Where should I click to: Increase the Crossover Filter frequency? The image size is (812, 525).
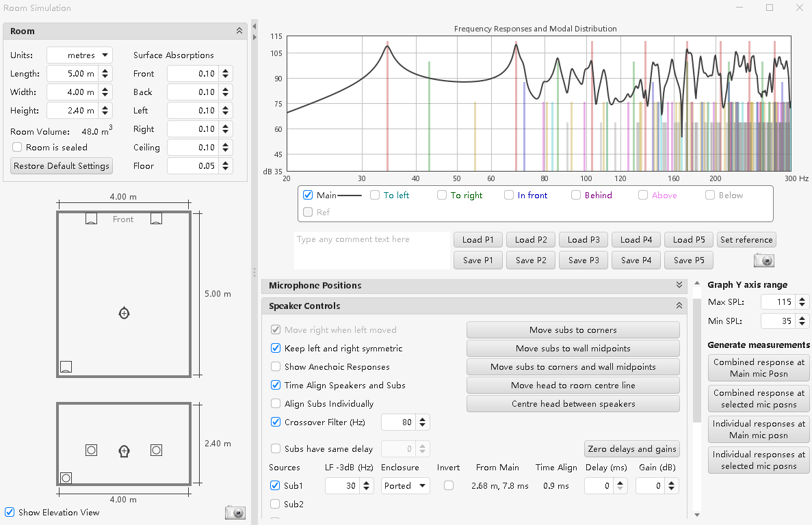click(423, 419)
